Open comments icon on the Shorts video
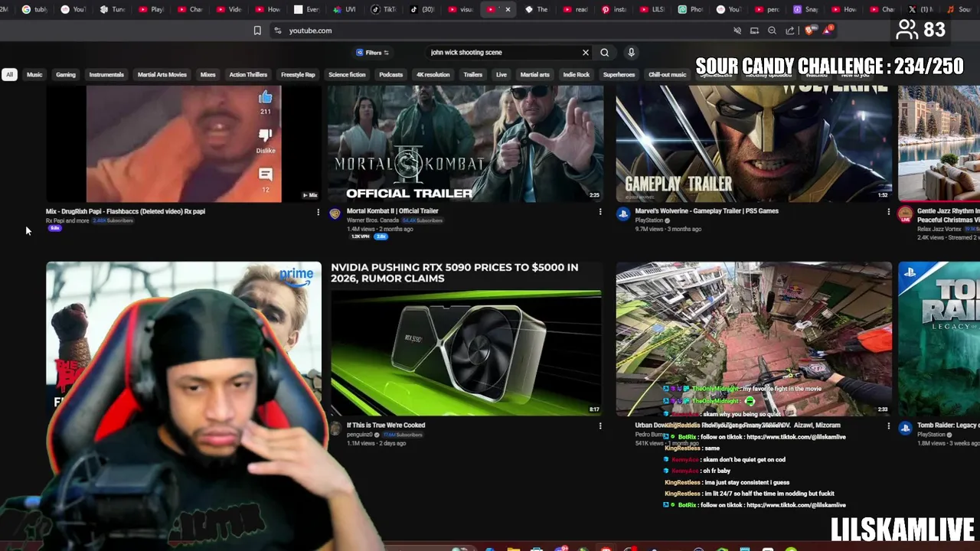Image resolution: width=980 pixels, height=551 pixels. click(265, 174)
